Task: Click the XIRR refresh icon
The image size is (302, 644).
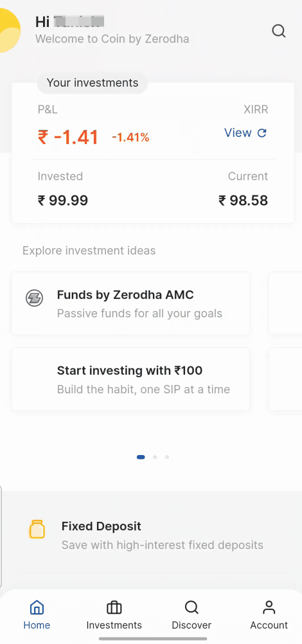Action: coord(262,132)
